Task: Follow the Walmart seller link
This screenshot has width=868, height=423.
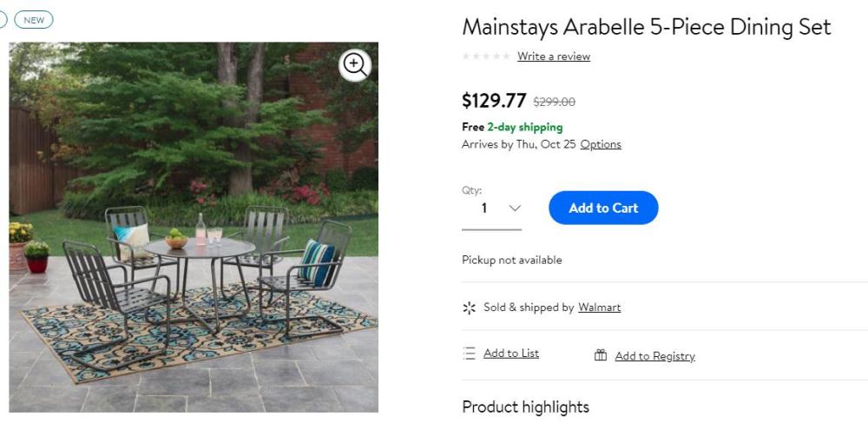Action: point(600,307)
